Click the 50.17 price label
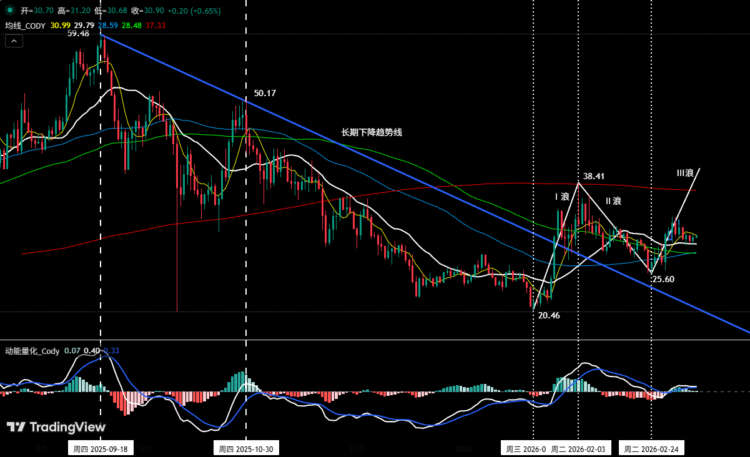Screen dimensions: 750x457 [264, 93]
